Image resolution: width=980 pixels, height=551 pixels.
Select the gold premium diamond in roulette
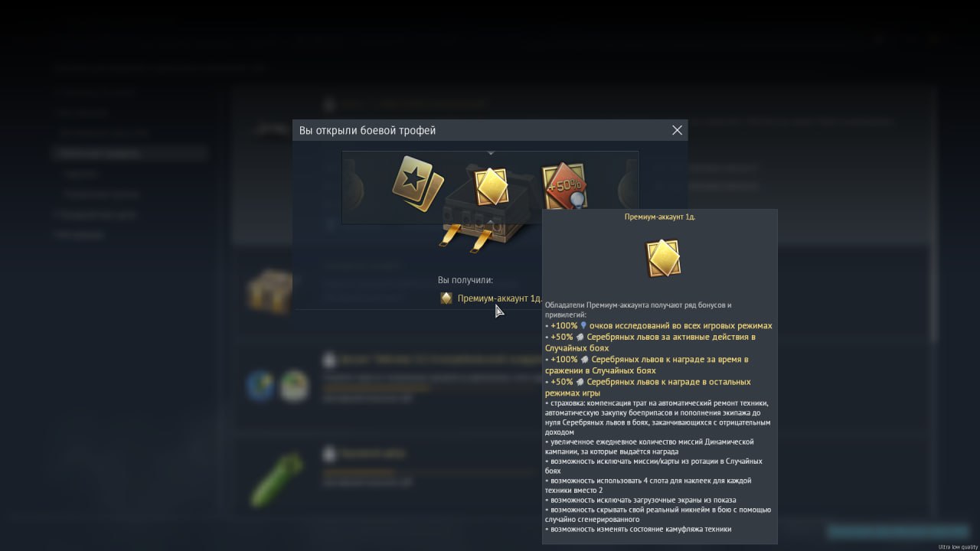point(491,187)
